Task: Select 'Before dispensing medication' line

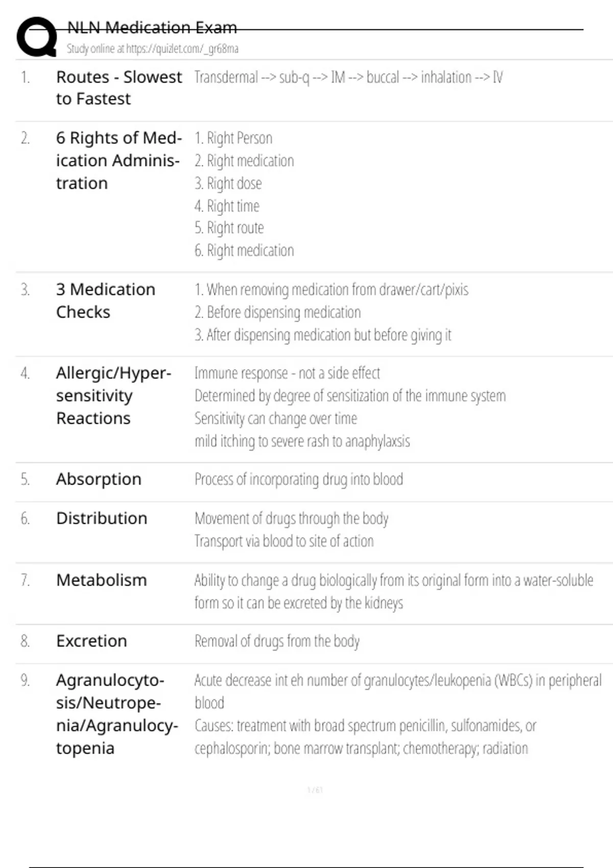Action: [277, 312]
